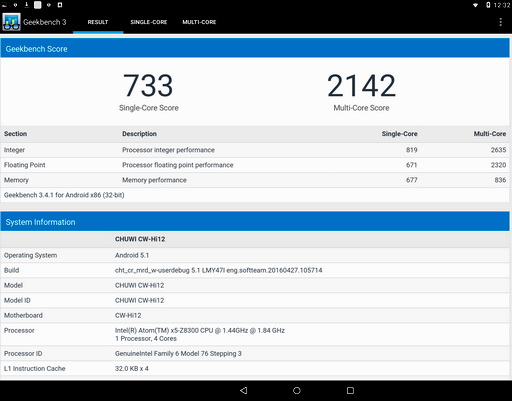
Task: Select the Floating Point row label
Action: point(25,165)
